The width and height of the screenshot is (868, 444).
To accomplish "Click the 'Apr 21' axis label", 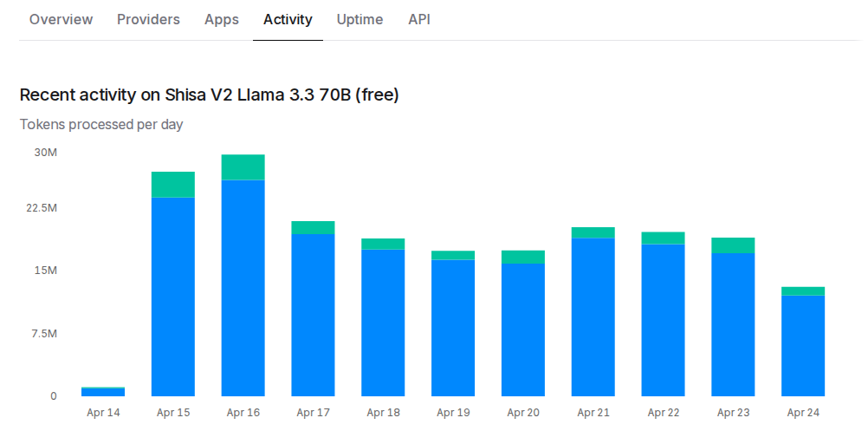I will (593, 413).
